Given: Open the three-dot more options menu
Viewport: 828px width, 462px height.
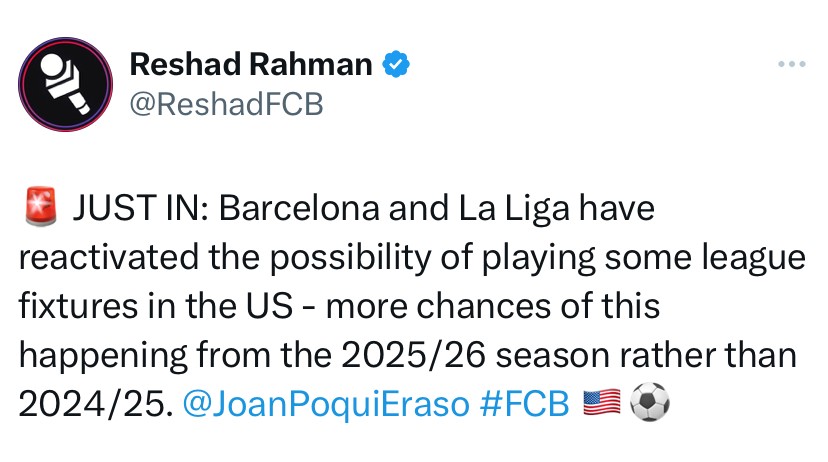Looking at the screenshot, I should (792, 64).
